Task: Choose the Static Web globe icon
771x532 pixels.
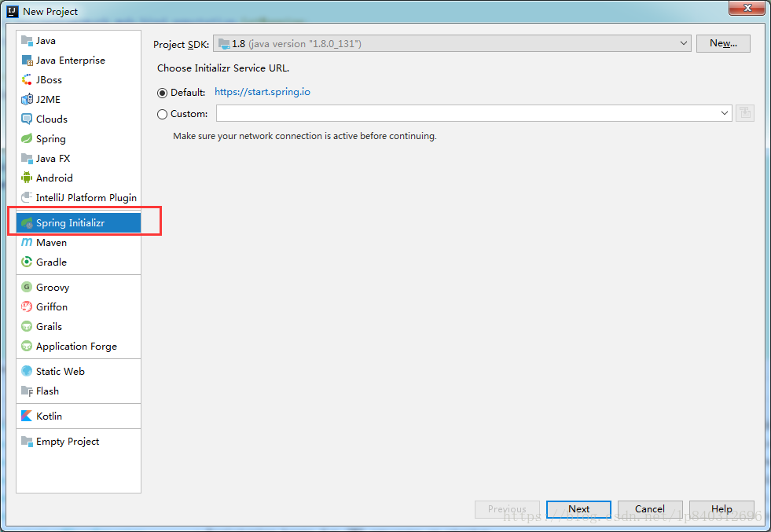Action: coord(27,371)
